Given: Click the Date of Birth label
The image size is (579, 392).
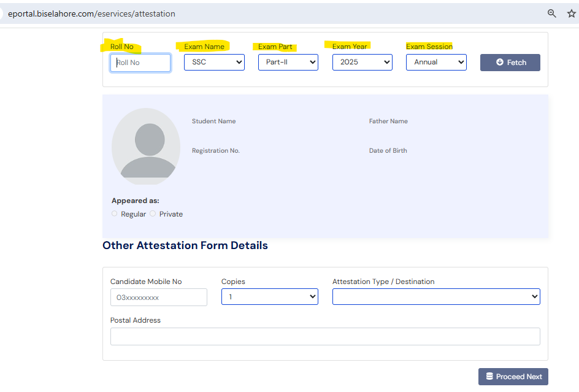Looking at the screenshot, I should [388, 151].
